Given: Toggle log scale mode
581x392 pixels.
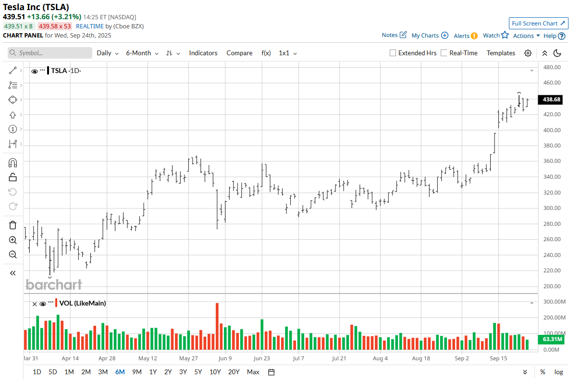Looking at the screenshot, I should coord(558,372).
